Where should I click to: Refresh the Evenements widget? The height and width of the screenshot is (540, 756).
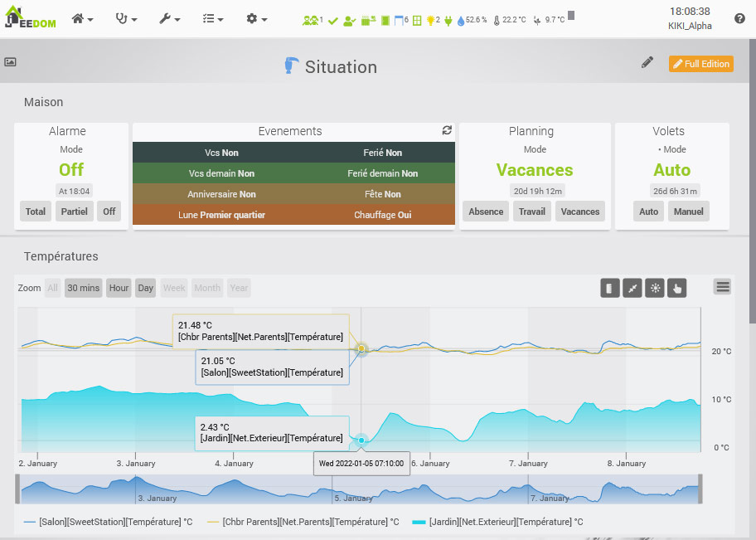(x=447, y=130)
